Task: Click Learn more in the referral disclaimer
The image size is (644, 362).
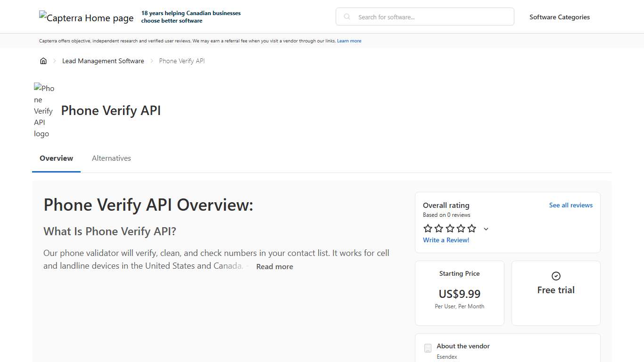Action: (349, 41)
